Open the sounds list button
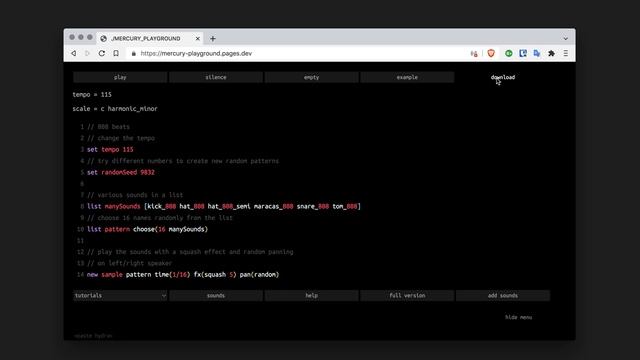This screenshot has width=640, height=360. pos(216,296)
